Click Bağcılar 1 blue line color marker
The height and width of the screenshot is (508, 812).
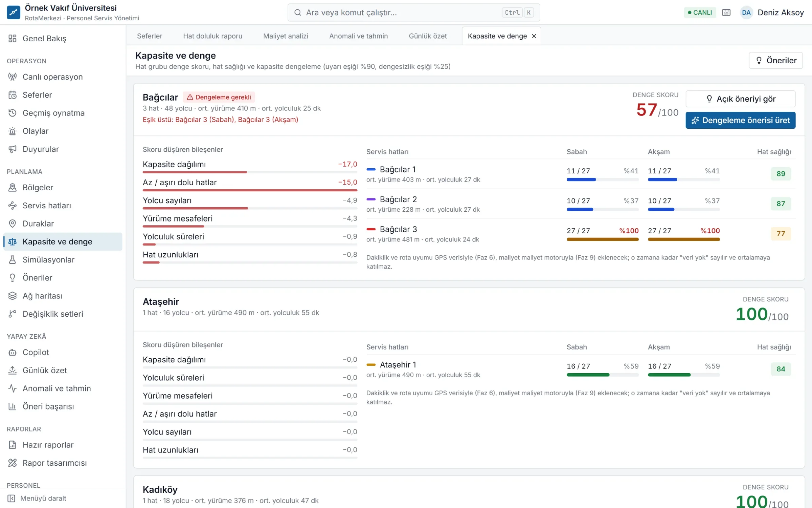(371, 169)
